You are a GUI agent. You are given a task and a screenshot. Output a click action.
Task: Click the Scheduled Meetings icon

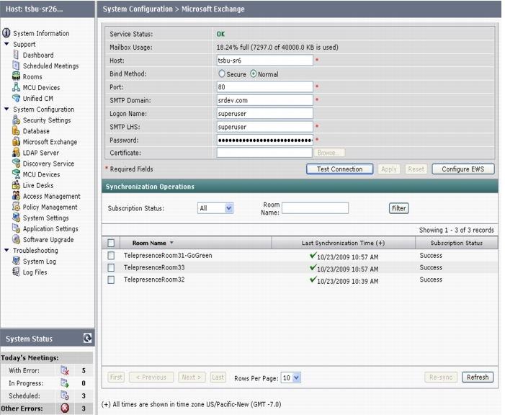[16, 66]
